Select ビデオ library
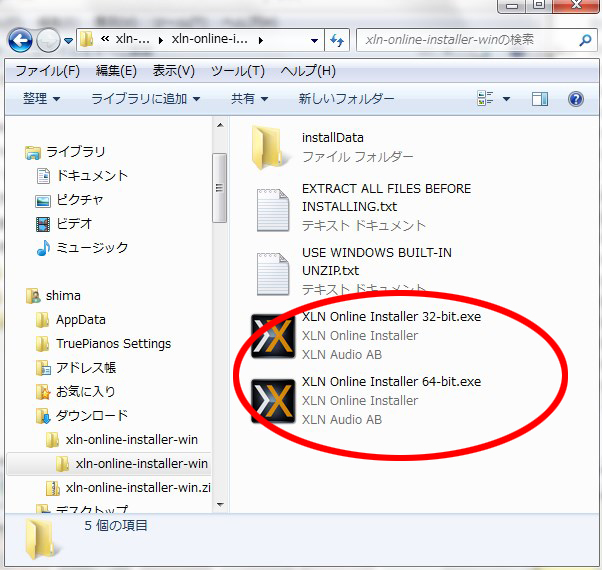 click(x=74, y=223)
